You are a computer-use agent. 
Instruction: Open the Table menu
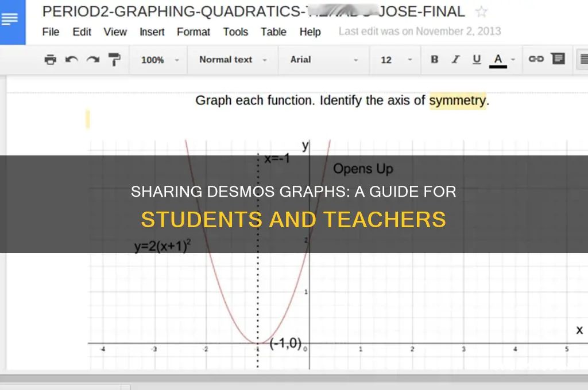click(x=273, y=32)
